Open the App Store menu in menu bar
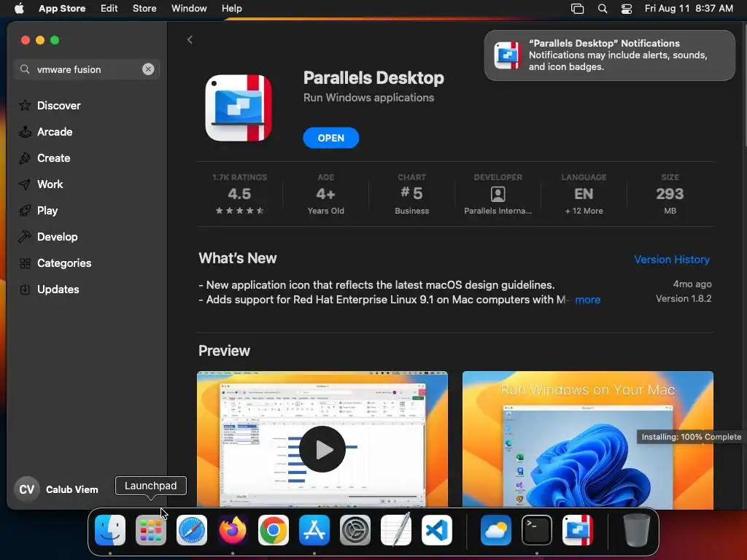 pyautogui.click(x=62, y=9)
